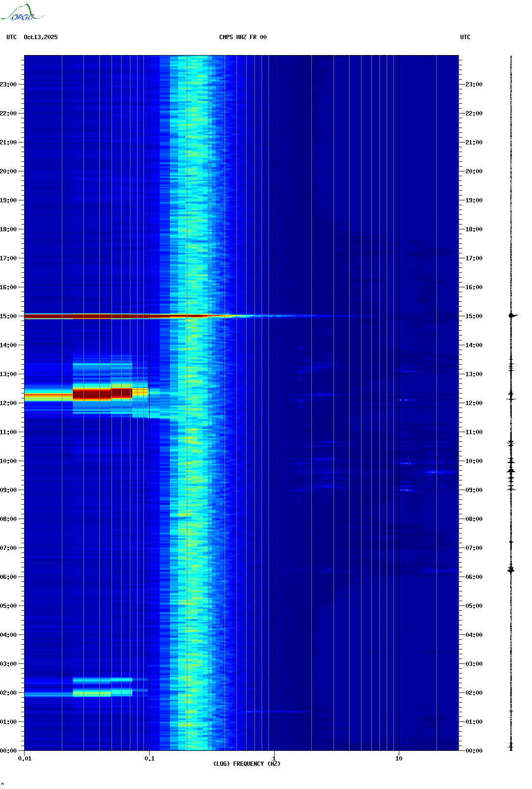Click the left axis 03:00 time label
The width and height of the screenshot is (532, 789).
pyautogui.click(x=8, y=664)
